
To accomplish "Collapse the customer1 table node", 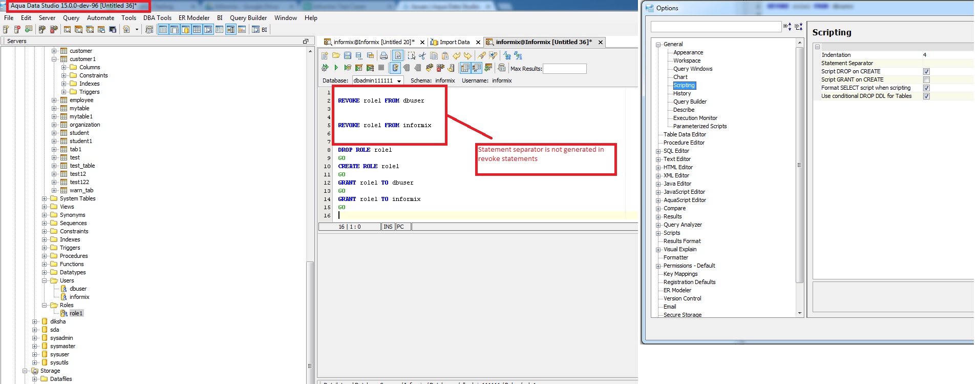I will (54, 59).
